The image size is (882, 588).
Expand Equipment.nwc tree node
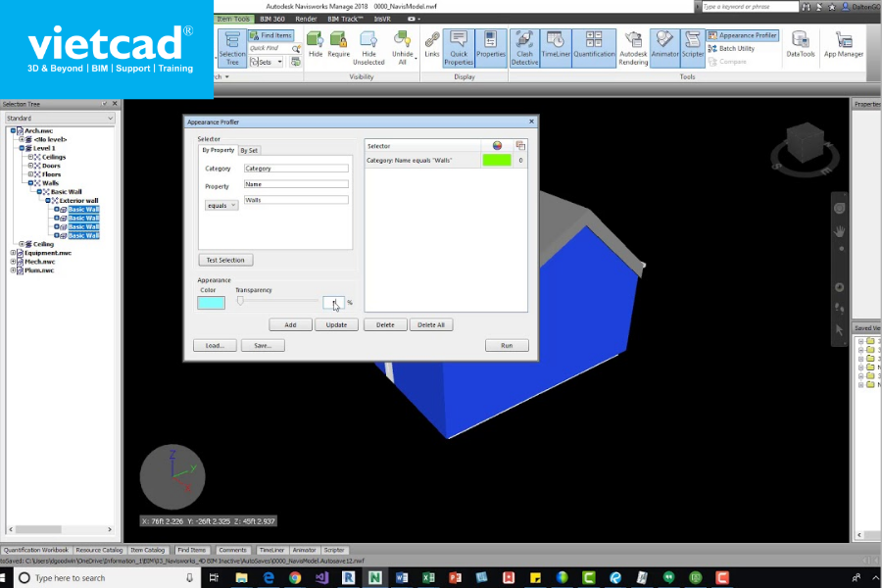point(13,253)
